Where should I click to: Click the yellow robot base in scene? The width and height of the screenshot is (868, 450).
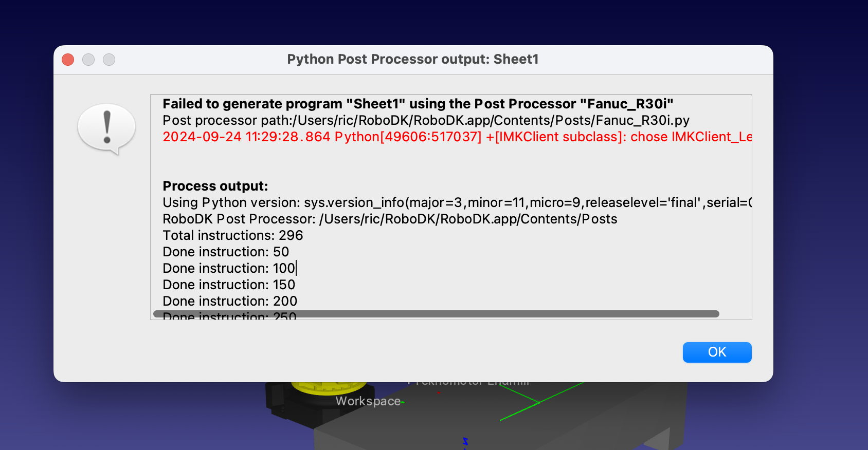point(329,388)
